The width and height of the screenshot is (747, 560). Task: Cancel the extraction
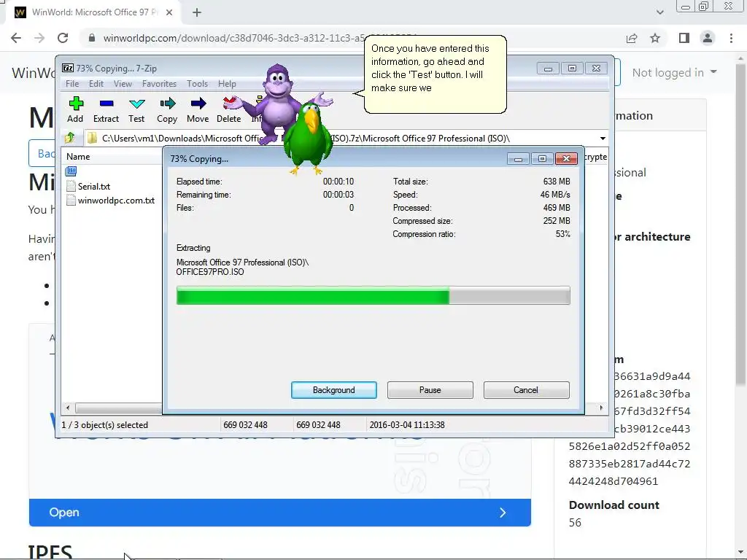(x=526, y=390)
